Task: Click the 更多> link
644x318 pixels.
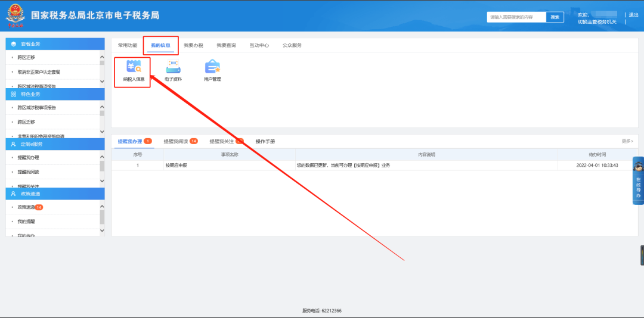Action: click(627, 141)
